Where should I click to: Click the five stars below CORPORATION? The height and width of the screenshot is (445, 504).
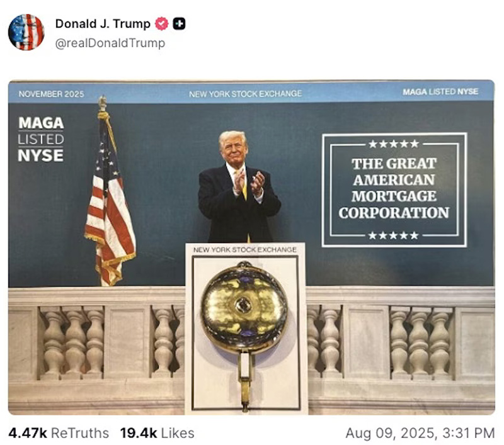coord(393,235)
